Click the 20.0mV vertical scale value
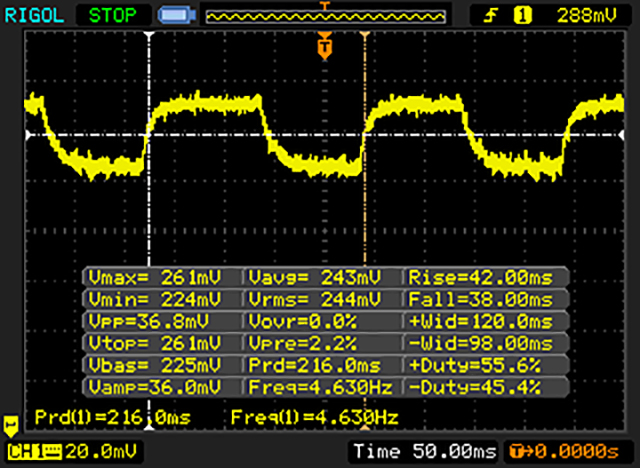 [100, 451]
